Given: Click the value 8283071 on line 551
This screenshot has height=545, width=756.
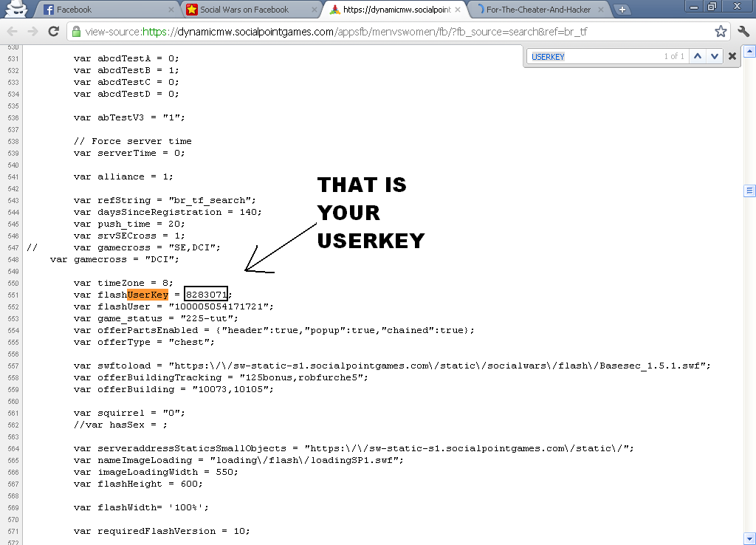Looking at the screenshot, I should click(x=207, y=295).
